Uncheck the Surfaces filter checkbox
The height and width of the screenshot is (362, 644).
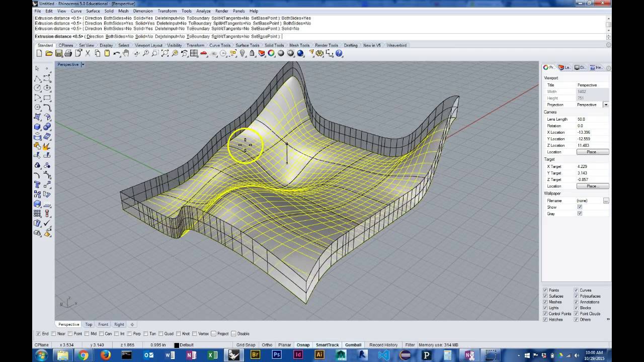[x=545, y=296]
